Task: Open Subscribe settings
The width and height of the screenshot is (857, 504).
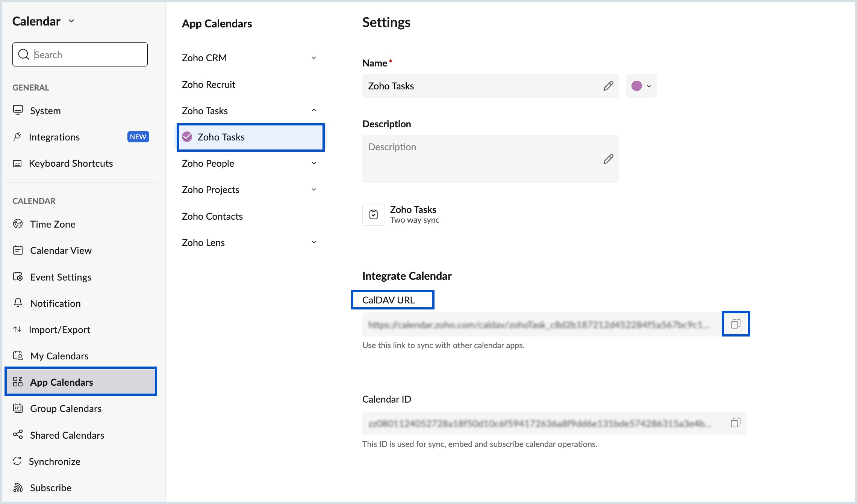Action: click(51, 488)
